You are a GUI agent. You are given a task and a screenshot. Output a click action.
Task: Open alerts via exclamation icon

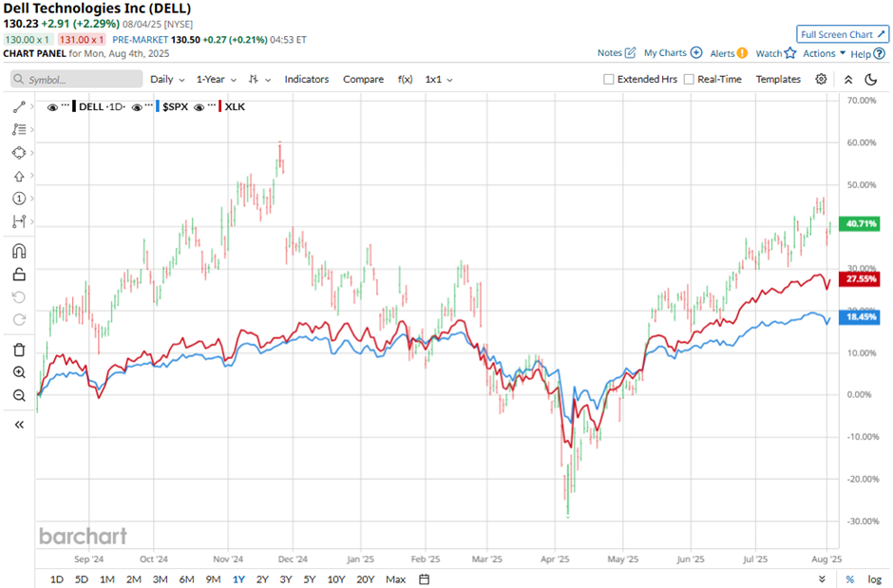742,53
